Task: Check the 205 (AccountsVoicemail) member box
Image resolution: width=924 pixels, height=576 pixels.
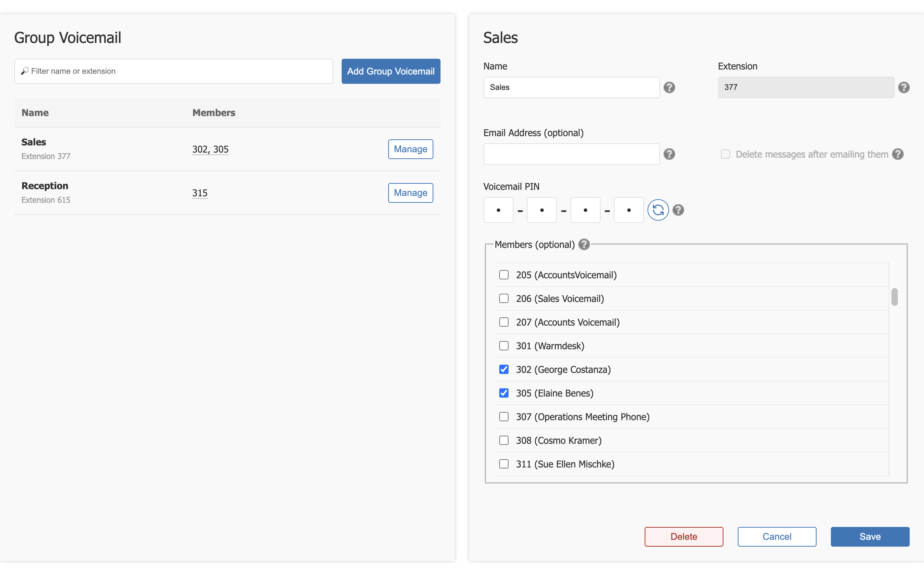Action: 504,275
